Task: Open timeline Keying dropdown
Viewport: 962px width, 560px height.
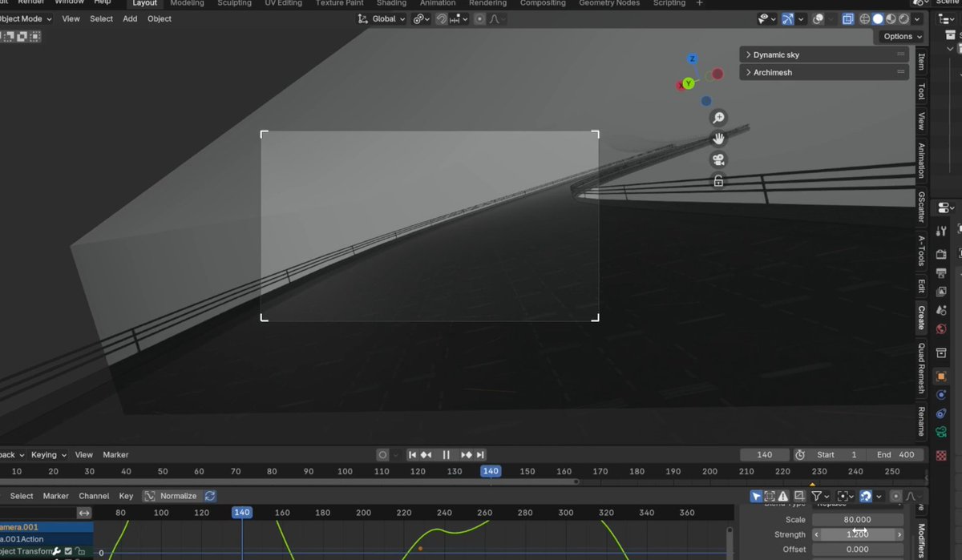Action: 49,454
